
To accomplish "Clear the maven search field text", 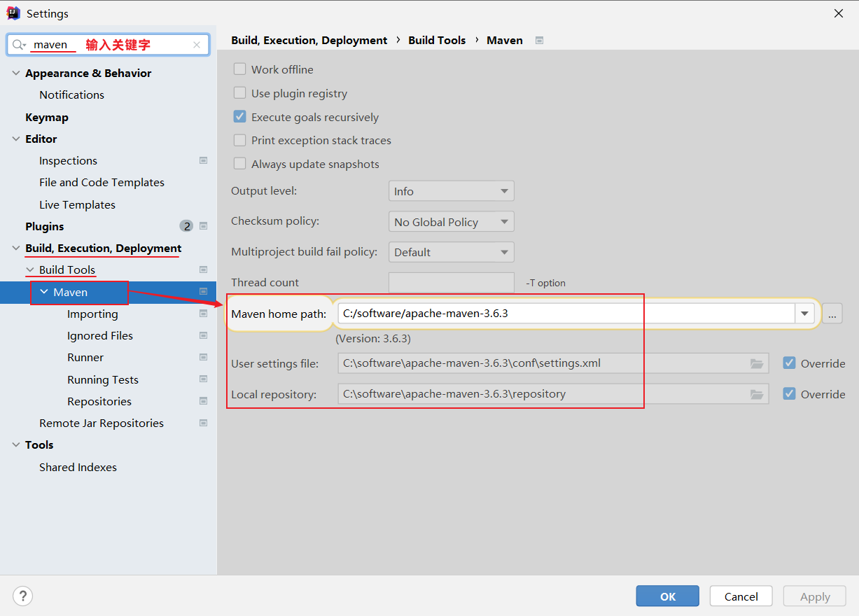I will pos(197,45).
